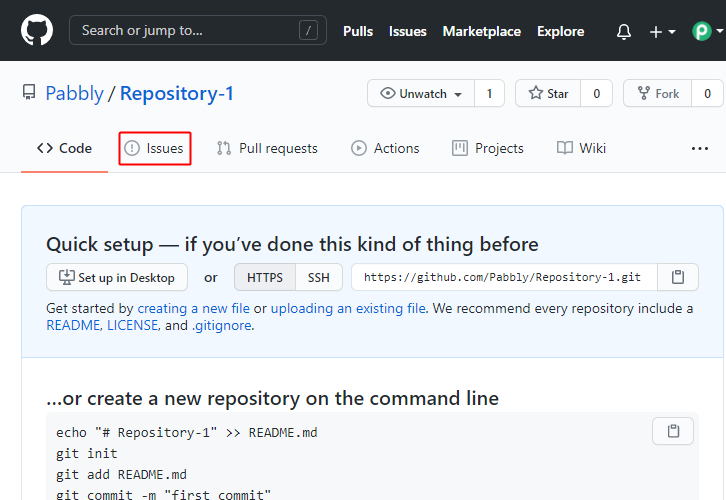Click the Pull requests tab icon
This screenshot has width=726, height=500.
pyautogui.click(x=224, y=148)
